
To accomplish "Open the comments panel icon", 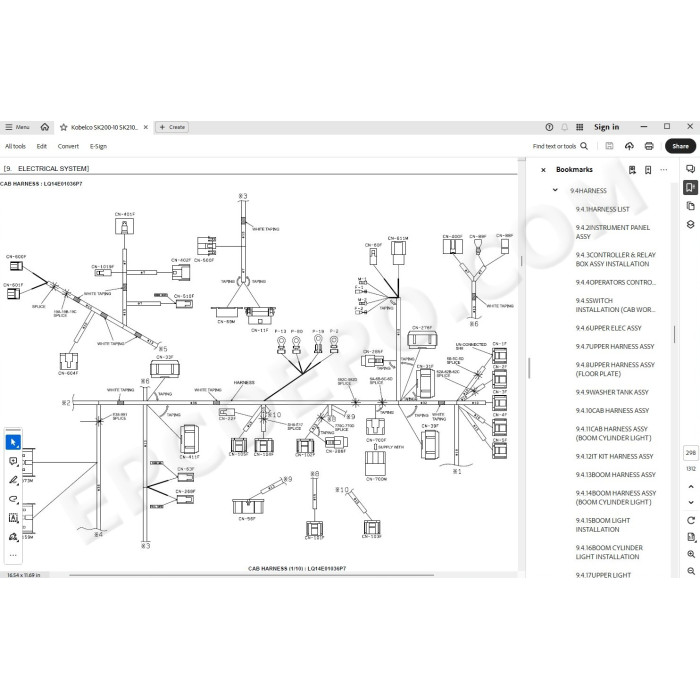I will coord(690,169).
